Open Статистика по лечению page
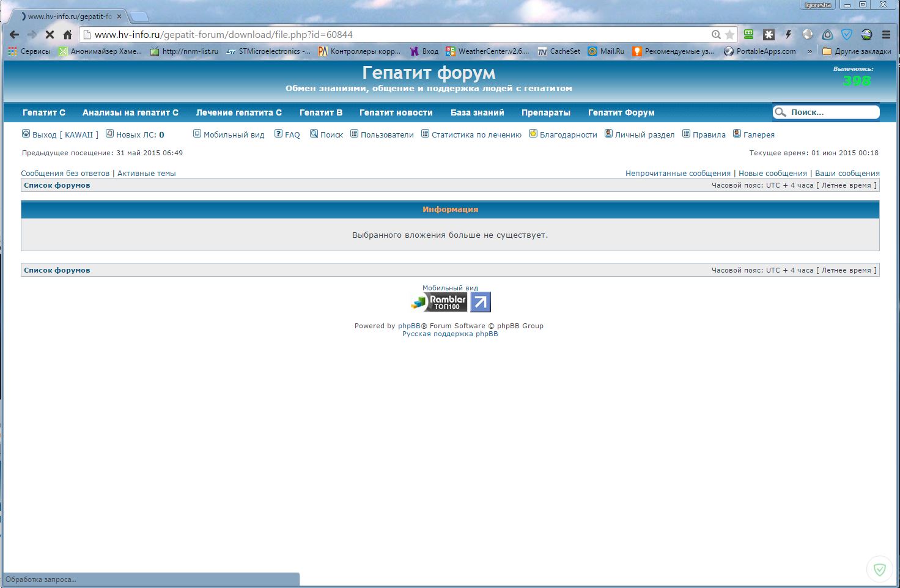900x588 pixels. [476, 135]
